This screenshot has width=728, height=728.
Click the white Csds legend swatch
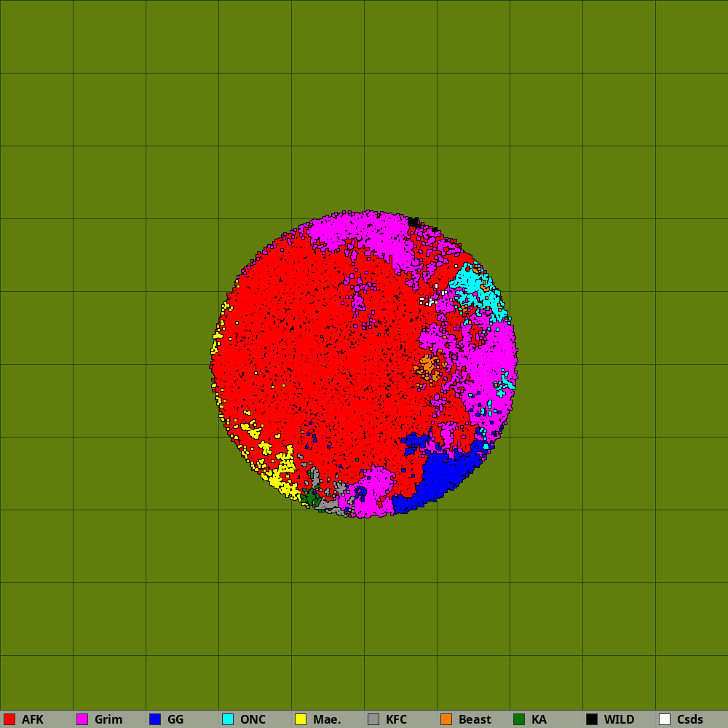(665, 719)
